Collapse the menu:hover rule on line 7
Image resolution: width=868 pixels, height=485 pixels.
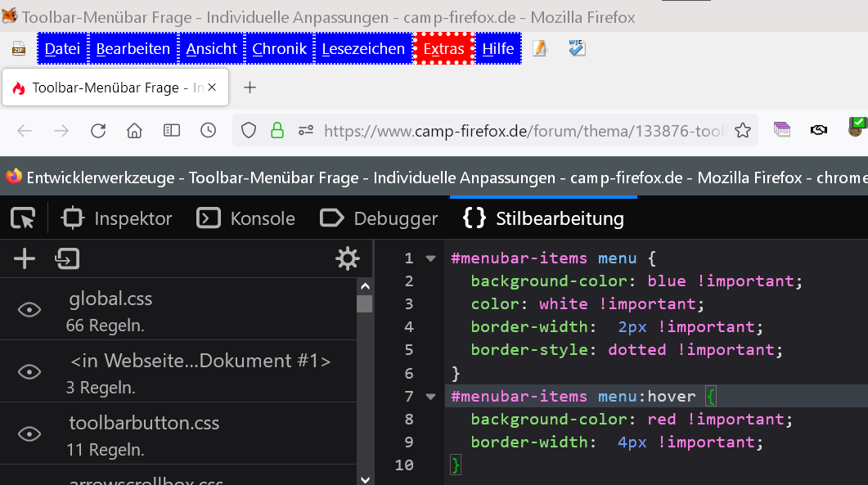pyautogui.click(x=430, y=397)
